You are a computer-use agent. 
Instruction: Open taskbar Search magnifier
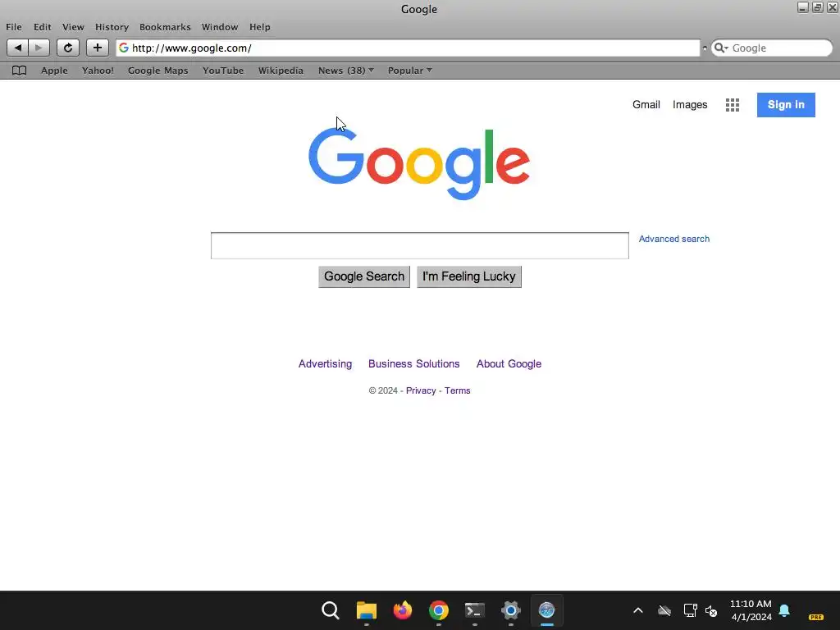click(331, 610)
